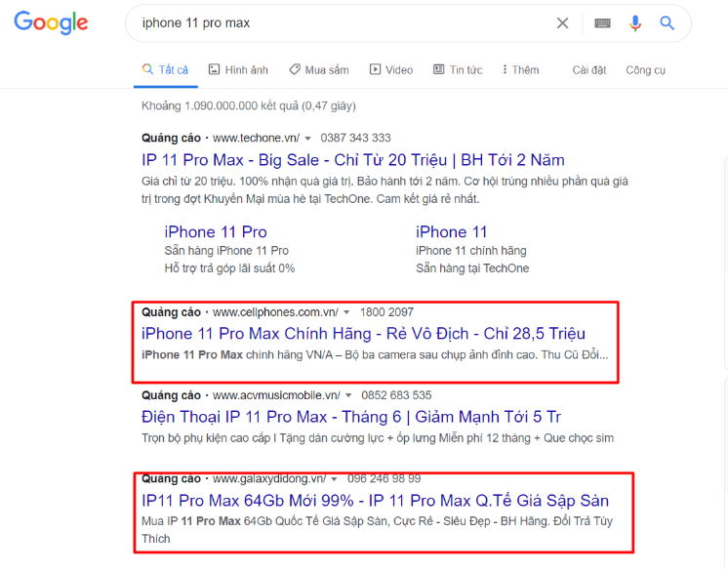Viewport: 728px width, 573px height.
Task: Click the text iPhone 11 chính hãng
Action: [x=470, y=251]
